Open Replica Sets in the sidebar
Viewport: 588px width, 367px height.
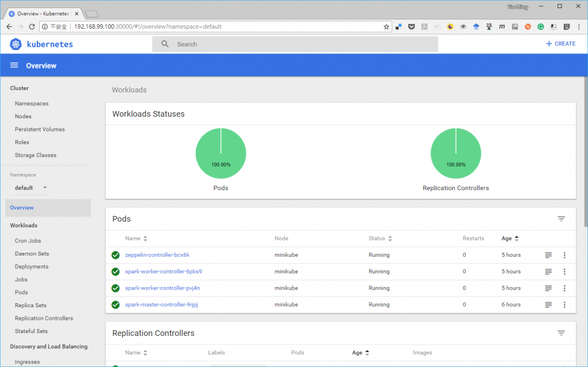pyautogui.click(x=31, y=306)
